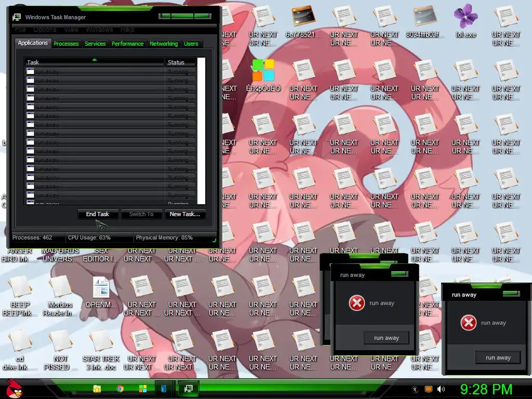Open the file explorer folder in taskbar
This screenshot has width=532, height=399.
point(97,389)
